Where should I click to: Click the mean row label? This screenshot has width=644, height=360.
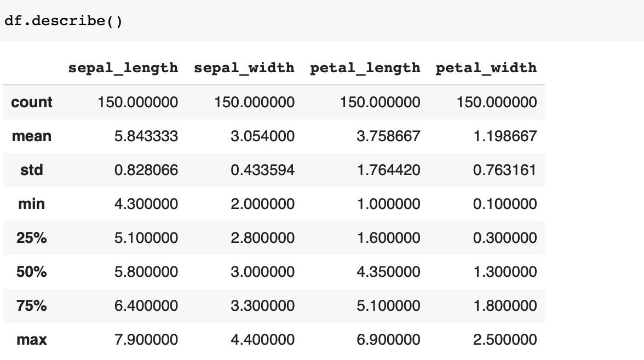[31, 136]
